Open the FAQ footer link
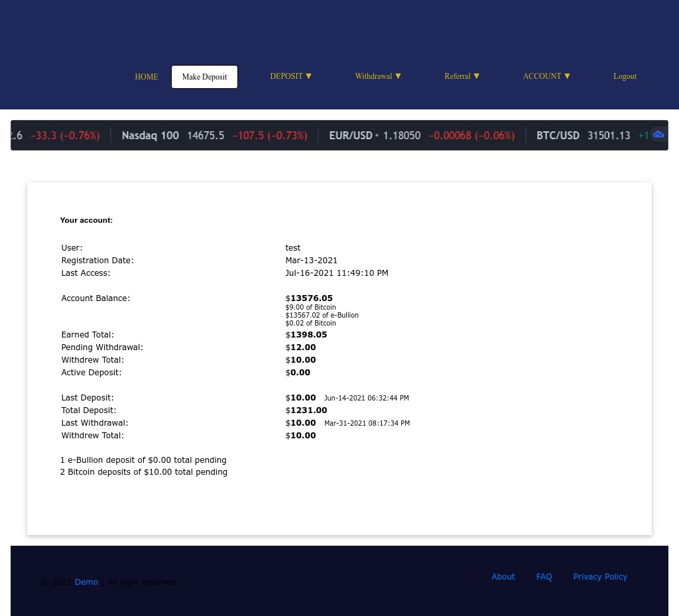Screen dimensions: 679x616 pos(544,577)
